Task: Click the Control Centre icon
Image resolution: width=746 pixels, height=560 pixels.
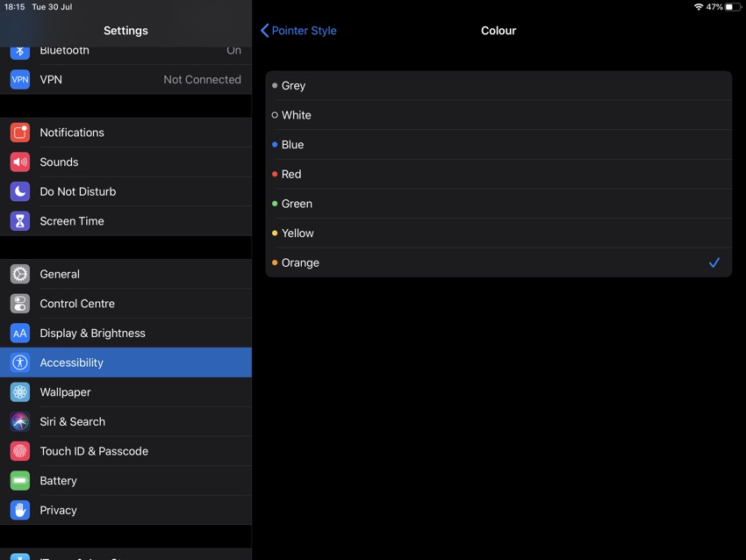Action: coord(20,303)
